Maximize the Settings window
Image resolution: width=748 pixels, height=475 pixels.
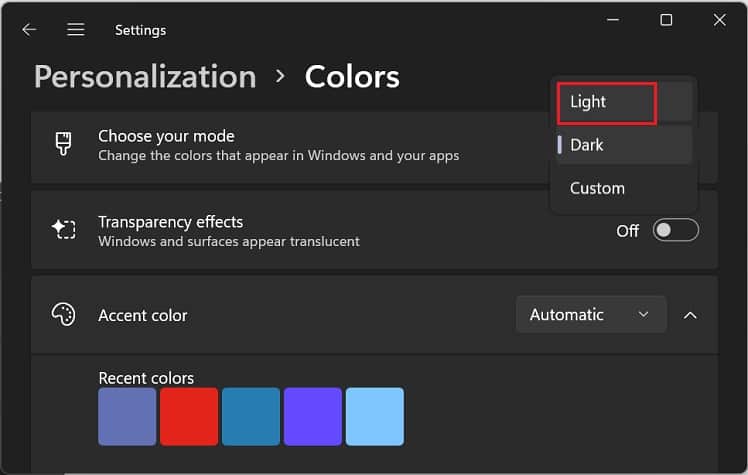666,20
